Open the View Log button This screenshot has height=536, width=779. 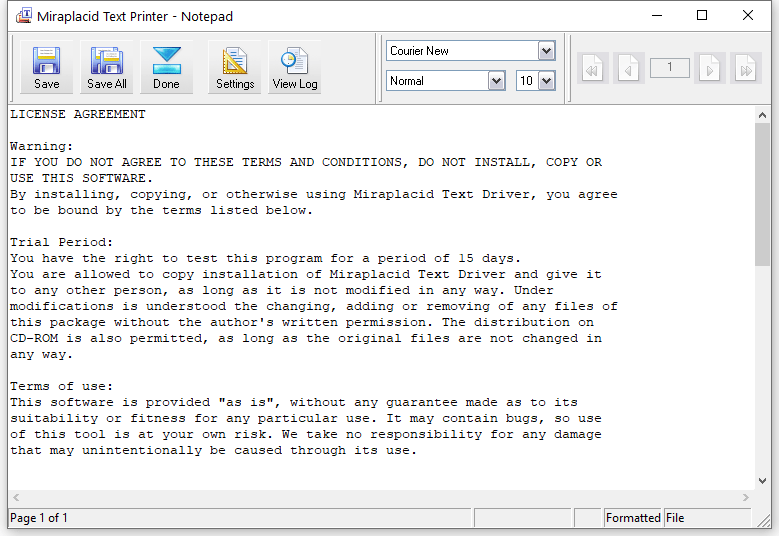pos(295,67)
